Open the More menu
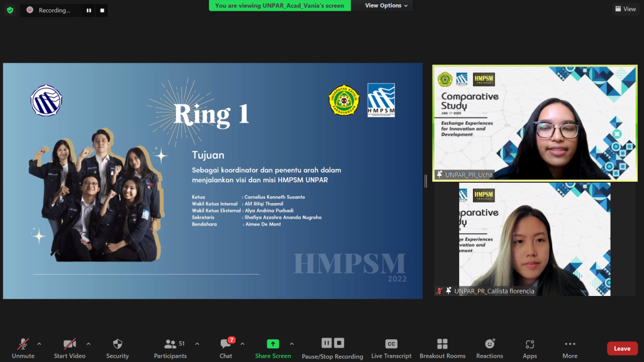Screen dimensions: 644x362 click(x=570, y=348)
